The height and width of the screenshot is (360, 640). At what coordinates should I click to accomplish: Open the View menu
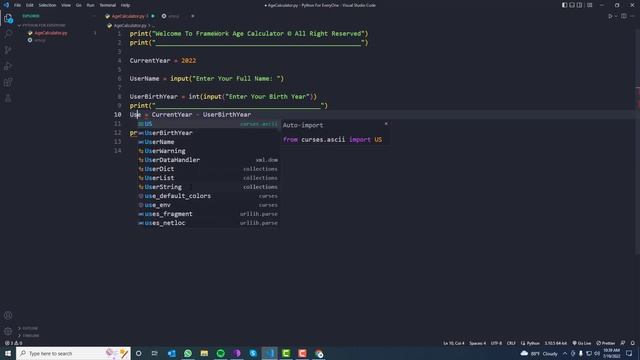(66, 5)
